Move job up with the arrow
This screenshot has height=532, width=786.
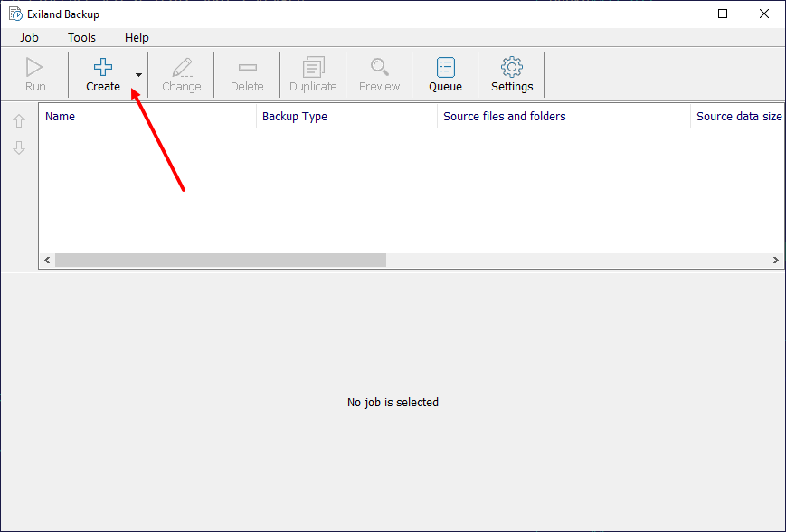click(19, 121)
